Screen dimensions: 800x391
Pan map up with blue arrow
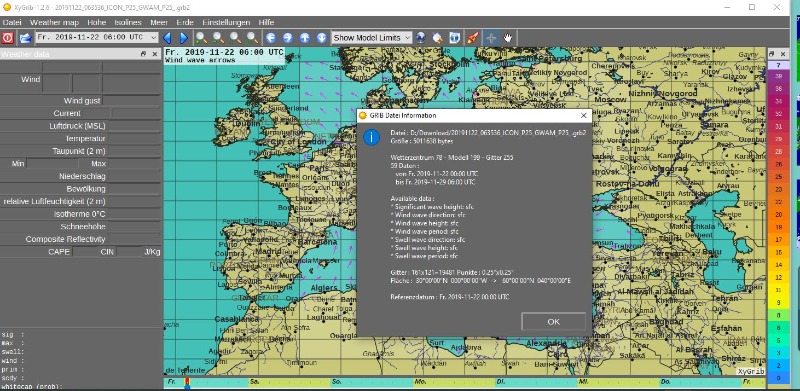point(305,38)
